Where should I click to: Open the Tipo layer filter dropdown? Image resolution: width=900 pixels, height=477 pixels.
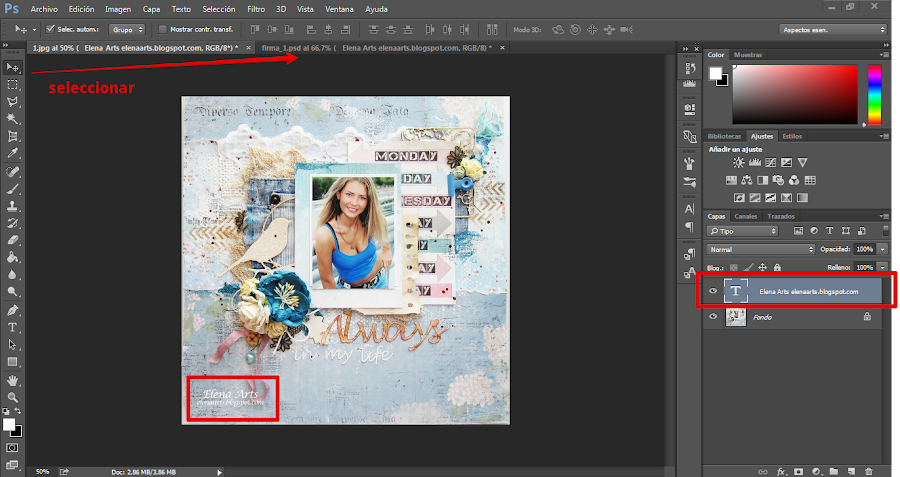pos(743,231)
